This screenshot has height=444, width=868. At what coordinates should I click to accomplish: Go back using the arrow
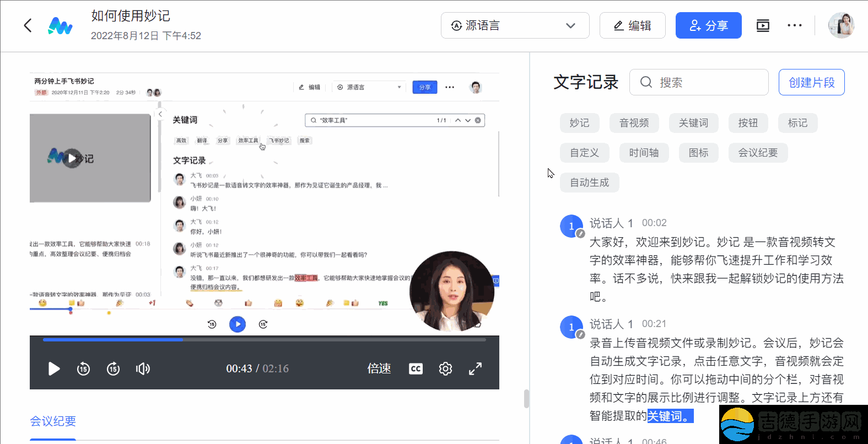28,25
